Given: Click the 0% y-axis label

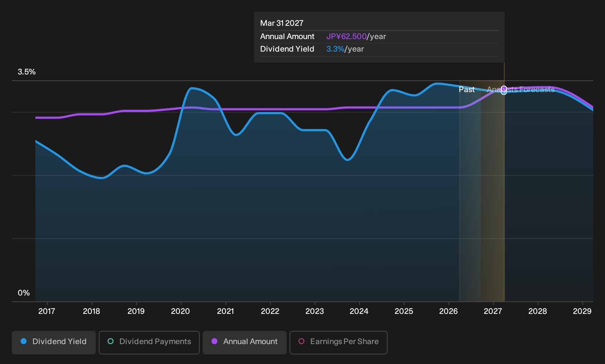Looking at the screenshot, I should coord(24,293).
